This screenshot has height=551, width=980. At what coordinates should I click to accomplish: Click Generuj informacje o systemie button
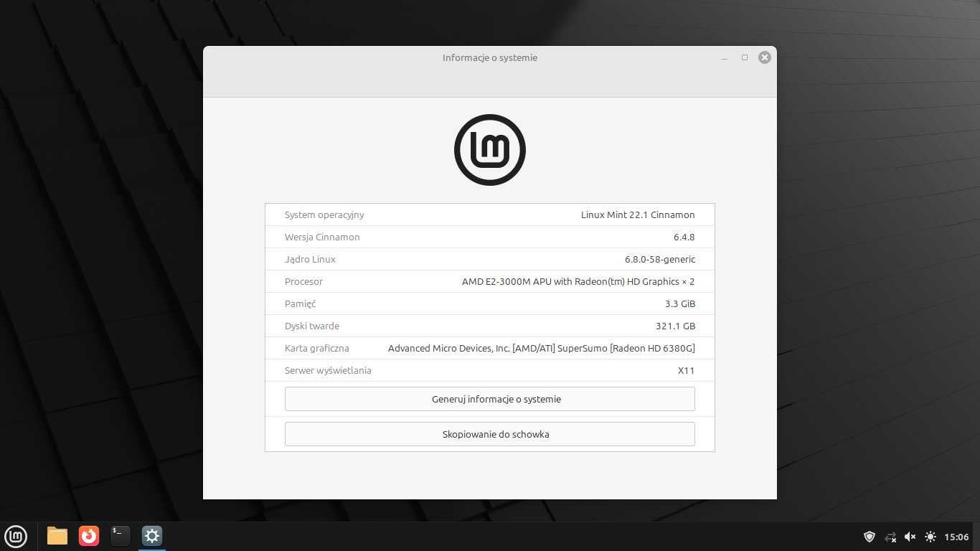pos(490,399)
